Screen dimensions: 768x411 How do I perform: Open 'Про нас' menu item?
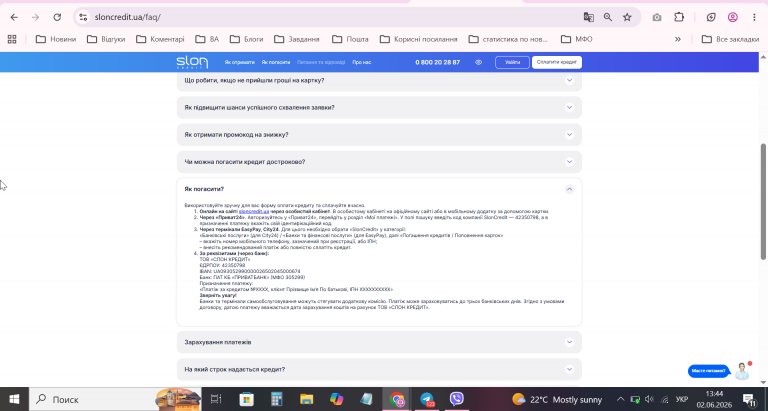point(361,62)
